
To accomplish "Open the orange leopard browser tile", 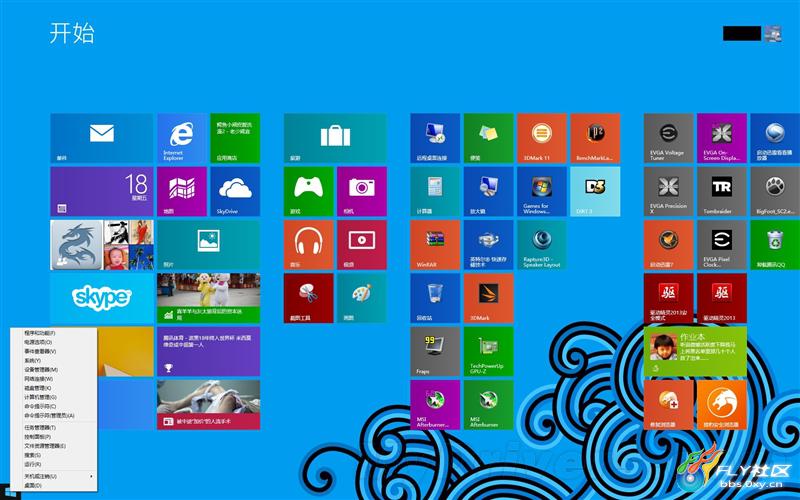I will click(722, 405).
